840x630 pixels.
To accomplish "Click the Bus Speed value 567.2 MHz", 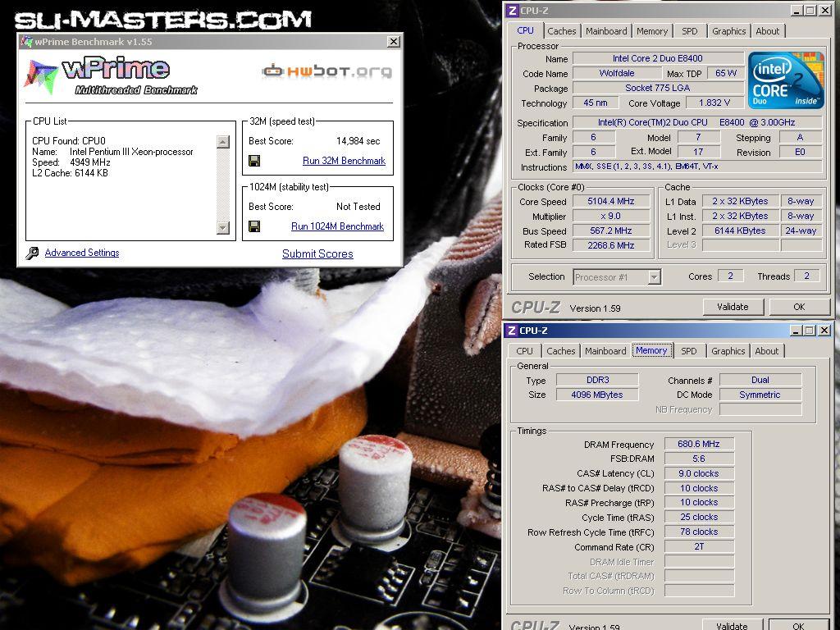I will pos(610,231).
